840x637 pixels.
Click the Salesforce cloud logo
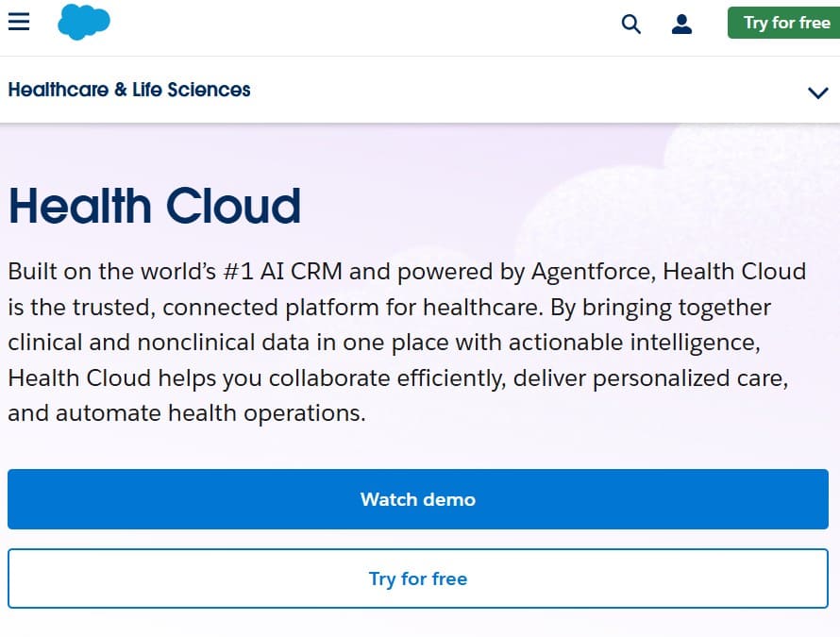point(84,22)
